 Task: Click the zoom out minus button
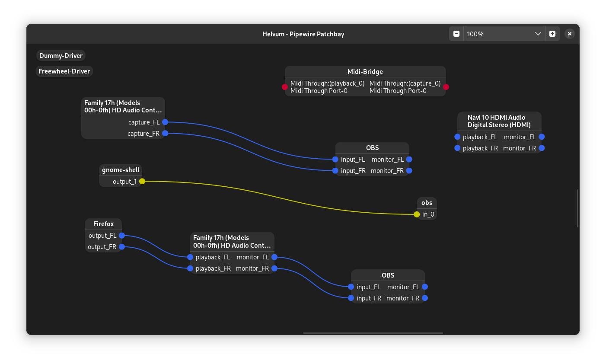(x=456, y=34)
